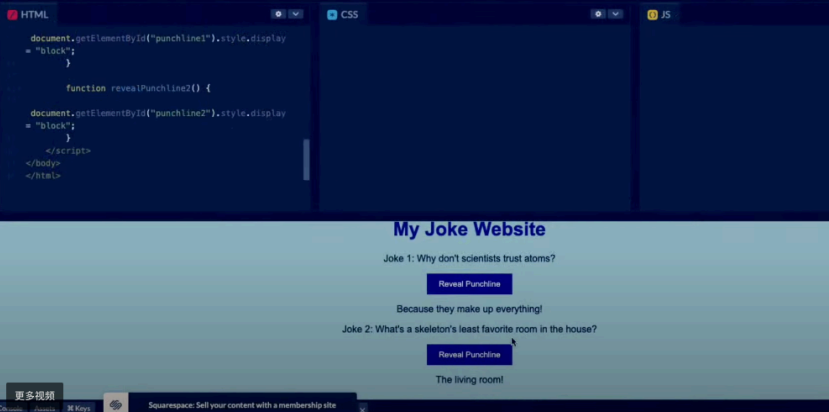
Task: Click 'Because they make up everything!' punchline
Action: [469, 309]
